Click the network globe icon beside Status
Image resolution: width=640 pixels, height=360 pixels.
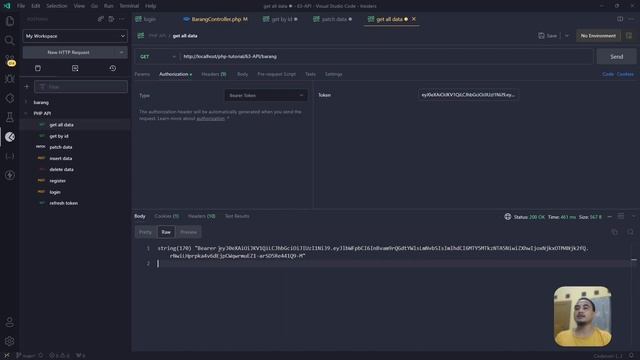507,217
